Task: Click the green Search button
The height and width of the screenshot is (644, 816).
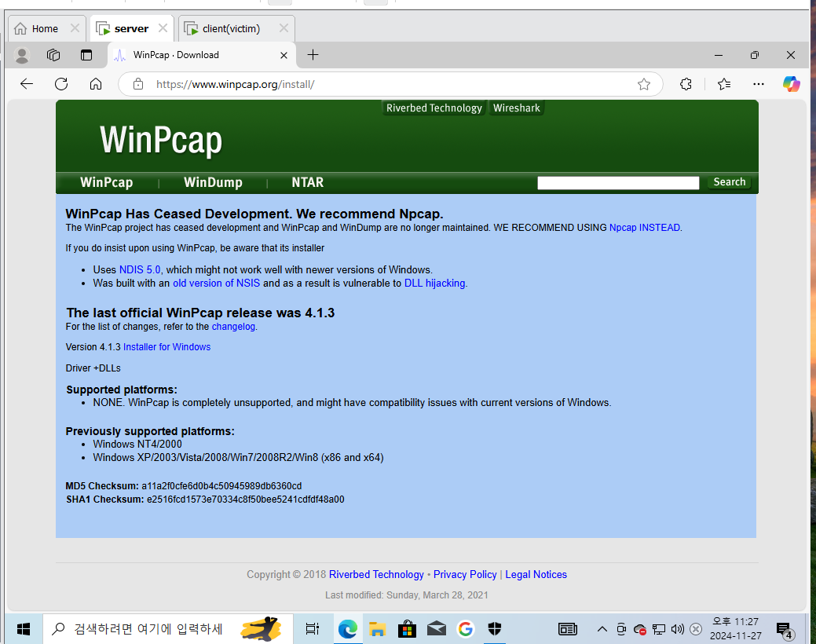Action: 729,182
